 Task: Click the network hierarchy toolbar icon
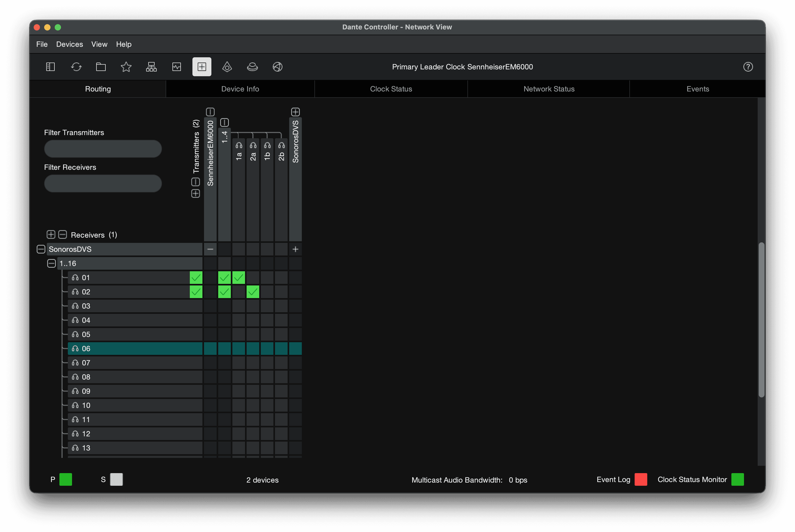[151, 67]
